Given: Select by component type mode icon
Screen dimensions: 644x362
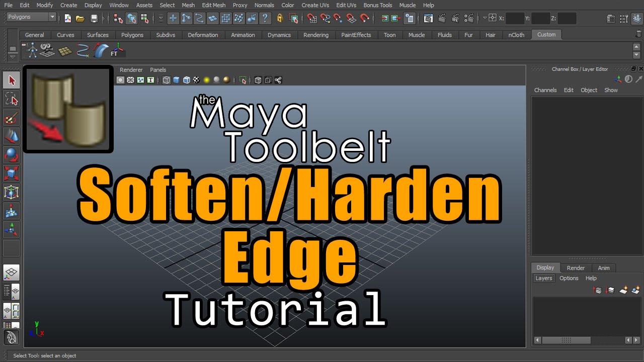Looking at the screenshot, I should [145, 19].
